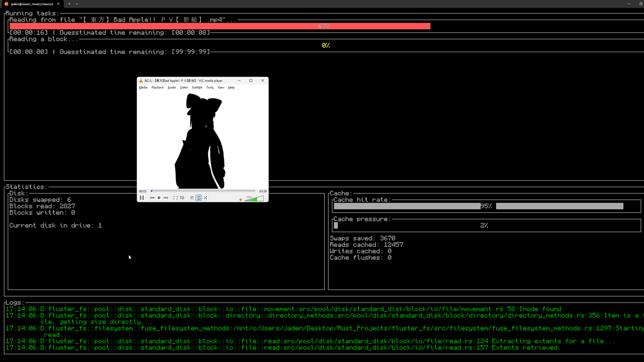
Task: Show the VLC playlist
Action: [x=192, y=198]
